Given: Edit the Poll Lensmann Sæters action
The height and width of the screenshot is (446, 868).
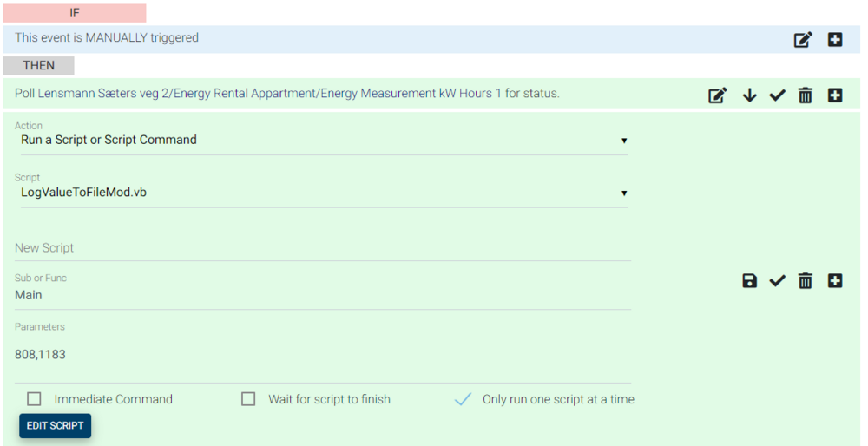Looking at the screenshot, I should pos(718,95).
